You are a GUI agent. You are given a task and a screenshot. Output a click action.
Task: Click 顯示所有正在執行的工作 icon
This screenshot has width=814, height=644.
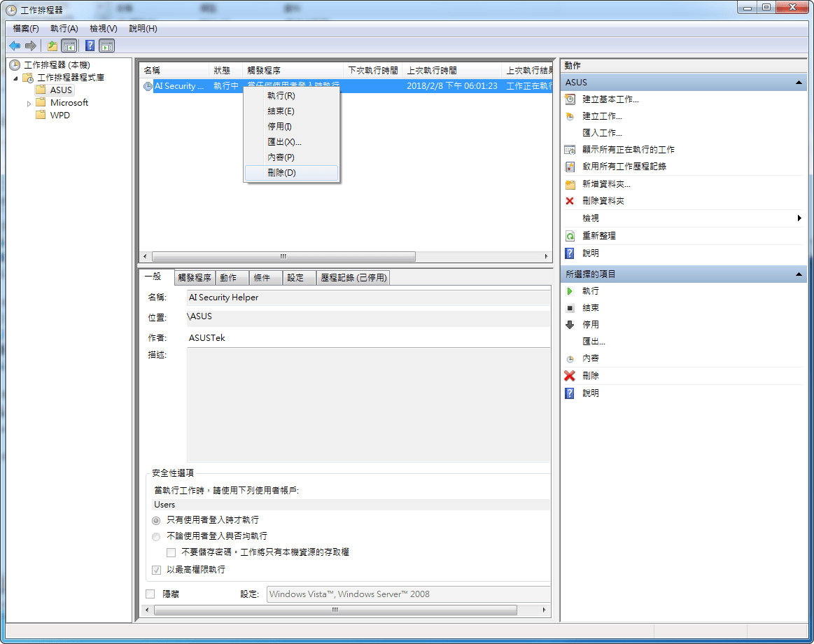point(570,150)
